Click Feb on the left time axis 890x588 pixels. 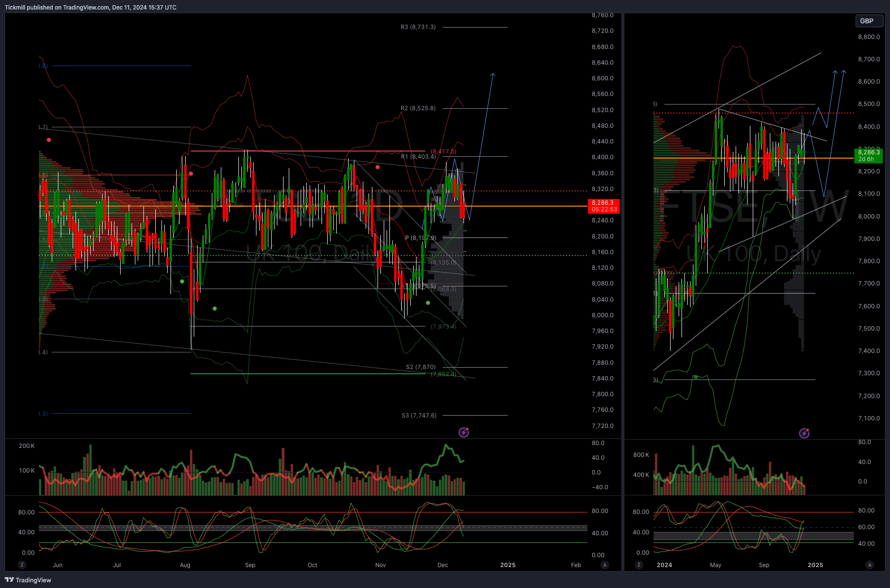[576, 565]
